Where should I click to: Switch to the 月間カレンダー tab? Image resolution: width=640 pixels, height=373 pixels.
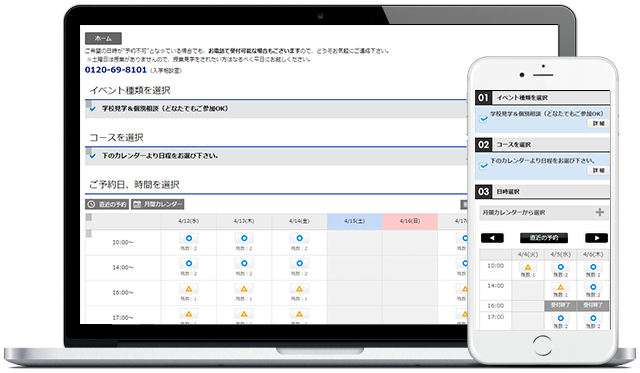[x=158, y=204]
